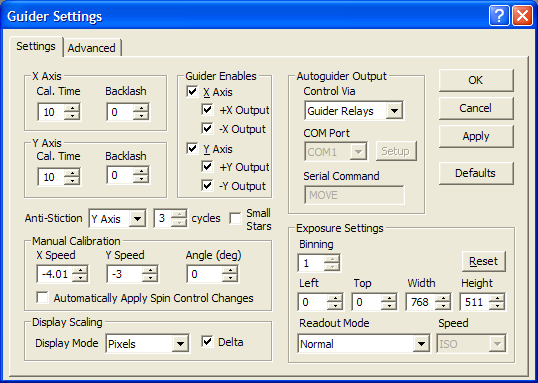
Task: Decrease Angle (deg) spinner value
Action: 230,278
